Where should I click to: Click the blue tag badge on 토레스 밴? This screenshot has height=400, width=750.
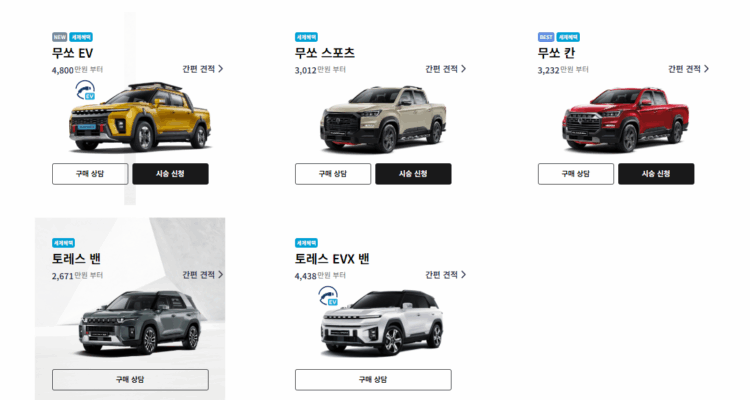pos(63,243)
